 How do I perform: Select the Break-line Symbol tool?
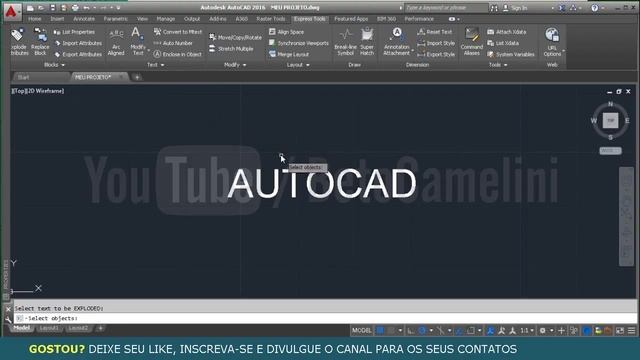[x=345, y=42]
